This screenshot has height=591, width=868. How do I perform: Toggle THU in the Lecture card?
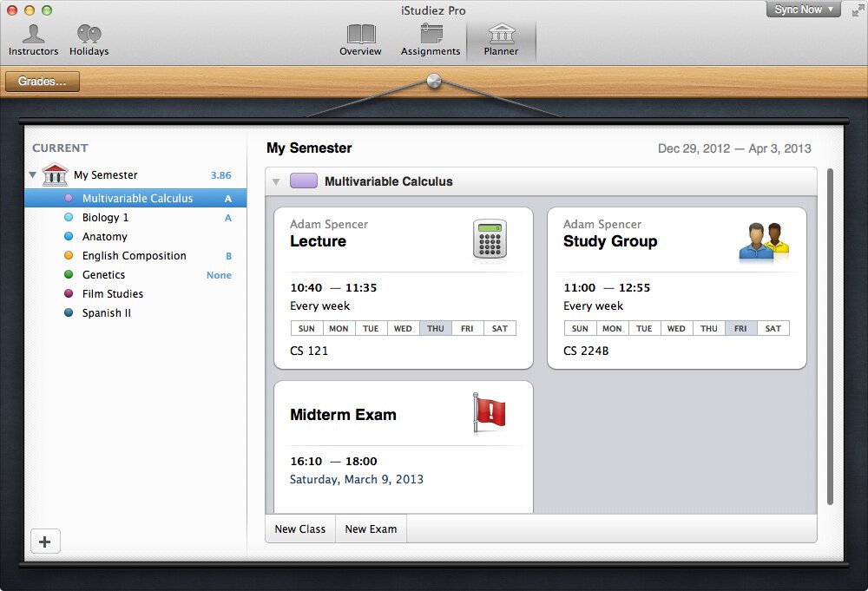click(x=436, y=328)
